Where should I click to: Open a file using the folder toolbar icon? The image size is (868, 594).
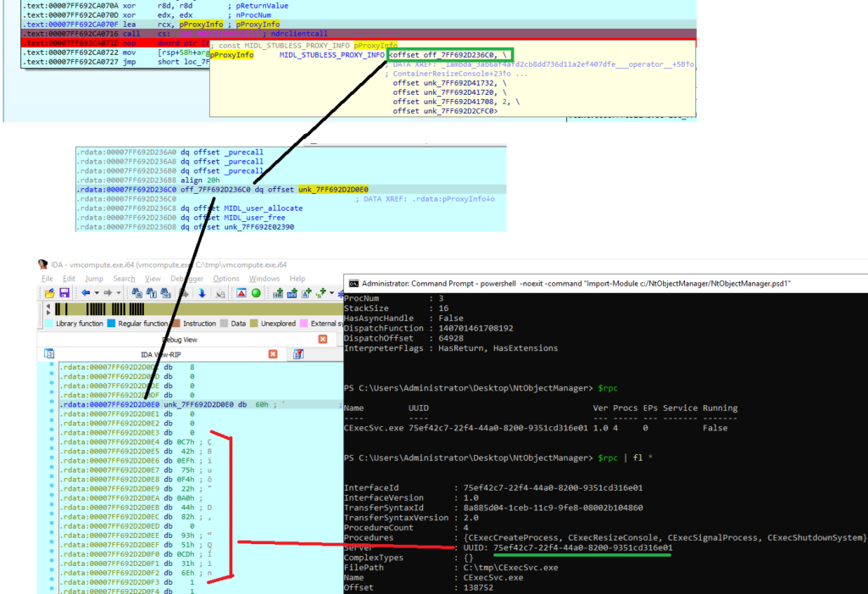click(x=50, y=292)
